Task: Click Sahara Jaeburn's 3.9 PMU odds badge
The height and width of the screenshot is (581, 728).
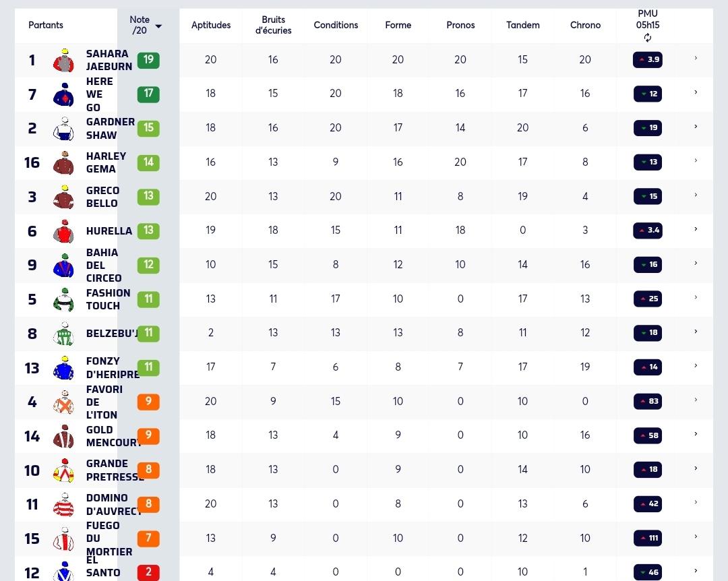Action: pyautogui.click(x=648, y=59)
